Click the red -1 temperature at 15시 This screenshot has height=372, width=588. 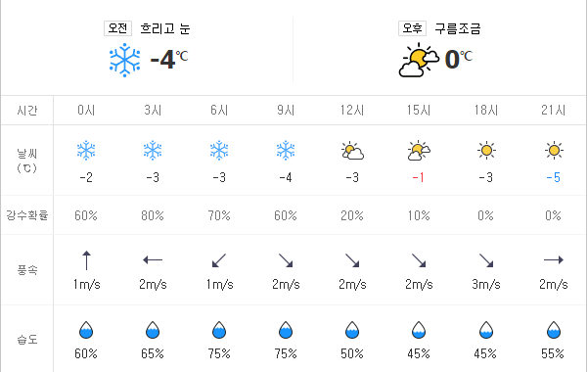(419, 177)
